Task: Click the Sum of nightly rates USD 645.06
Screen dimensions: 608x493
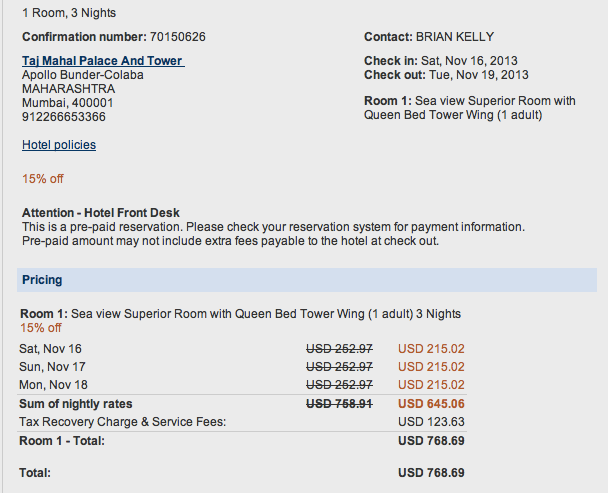Action: pos(431,404)
